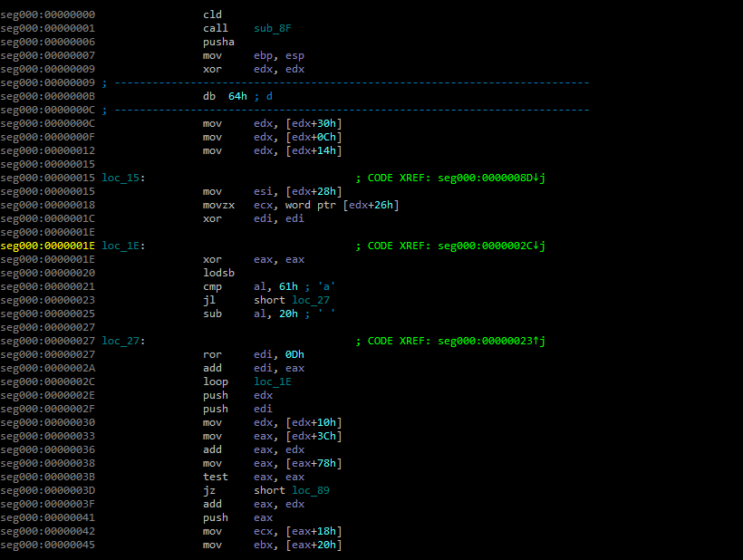
Task: Click word ptr [edx+26h] operand
Action: click(343, 205)
